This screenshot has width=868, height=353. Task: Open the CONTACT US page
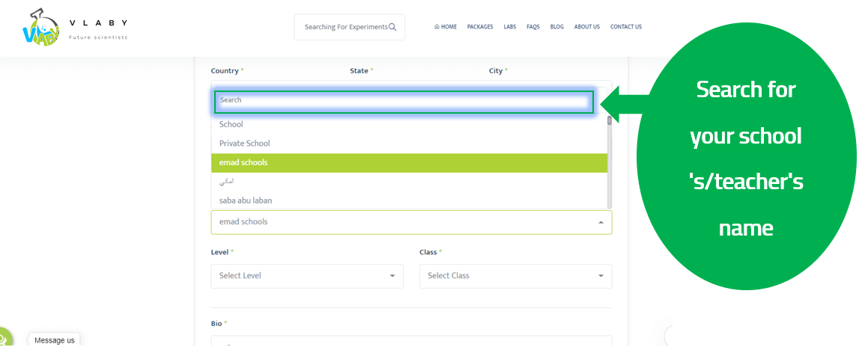pos(625,27)
